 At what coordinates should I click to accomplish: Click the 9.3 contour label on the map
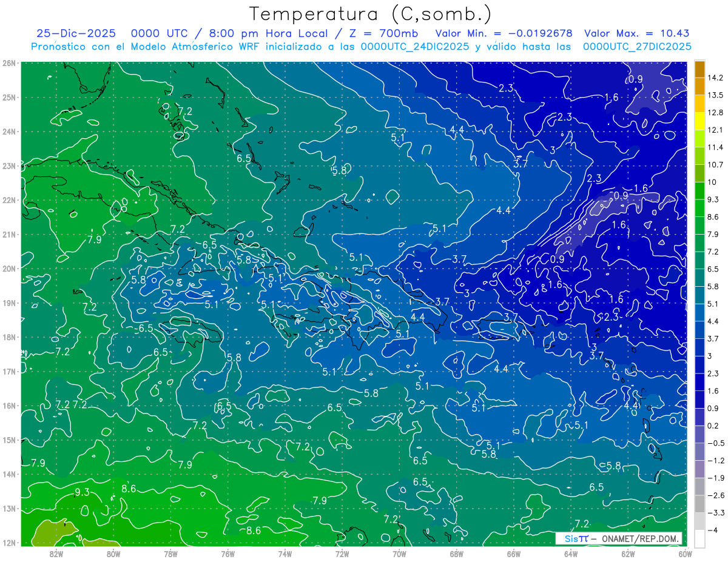click(82, 492)
